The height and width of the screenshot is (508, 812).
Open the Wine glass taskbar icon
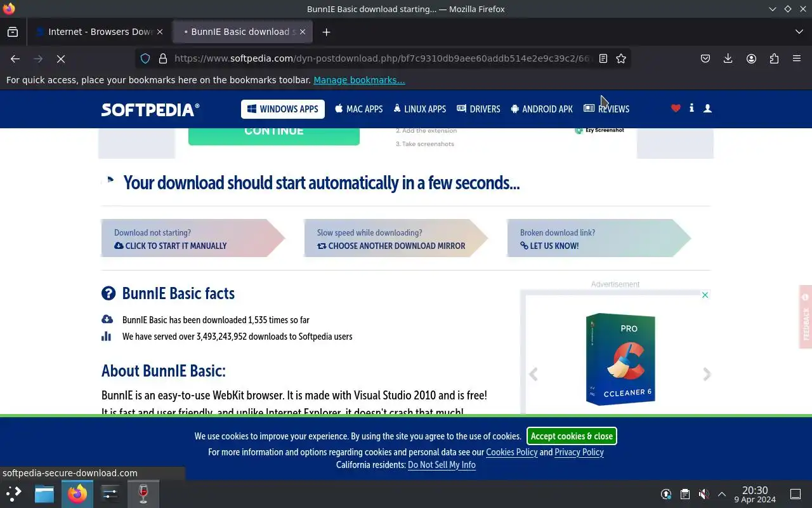click(x=143, y=493)
